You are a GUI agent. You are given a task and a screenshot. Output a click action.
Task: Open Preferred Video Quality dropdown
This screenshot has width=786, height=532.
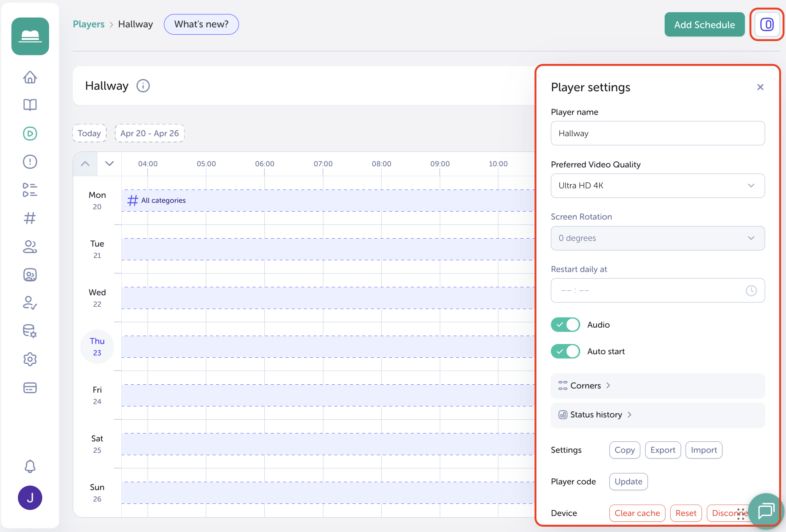(x=658, y=186)
